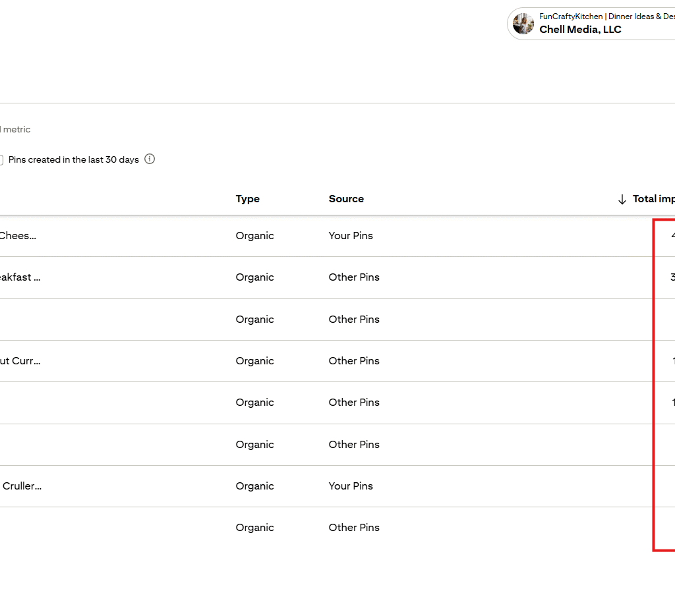Open the pin titled 'eakfast …'
This screenshot has height=616, width=675.
click(20, 277)
